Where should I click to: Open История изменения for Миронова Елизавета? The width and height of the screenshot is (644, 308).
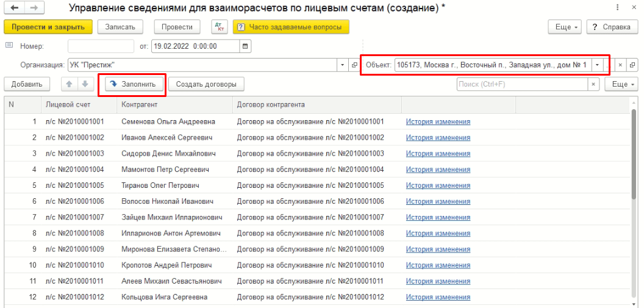438,249
